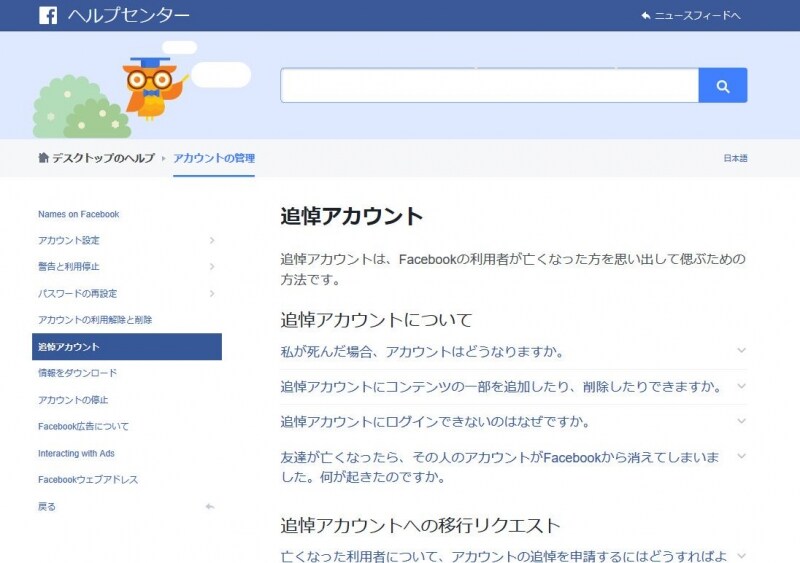This screenshot has width=800, height=563.
Task: Open question 私が死んだ場合、アカウントはどうなりますか
Action: tap(421, 352)
